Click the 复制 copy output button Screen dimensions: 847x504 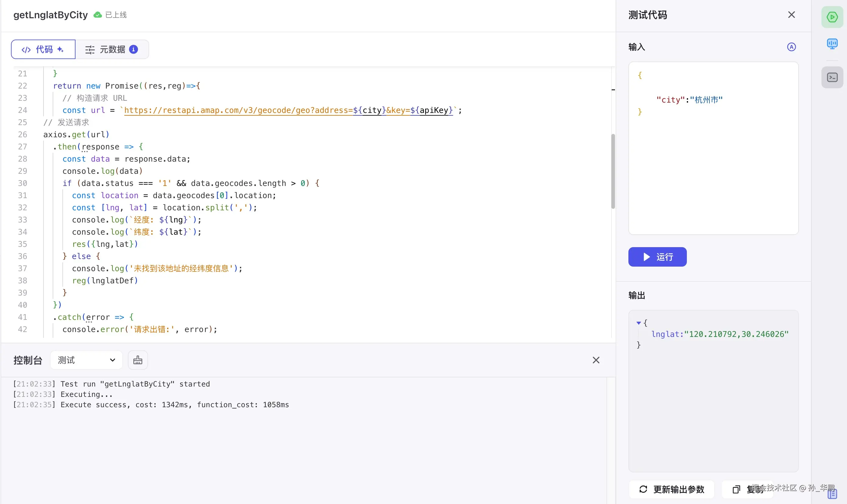pos(747,489)
